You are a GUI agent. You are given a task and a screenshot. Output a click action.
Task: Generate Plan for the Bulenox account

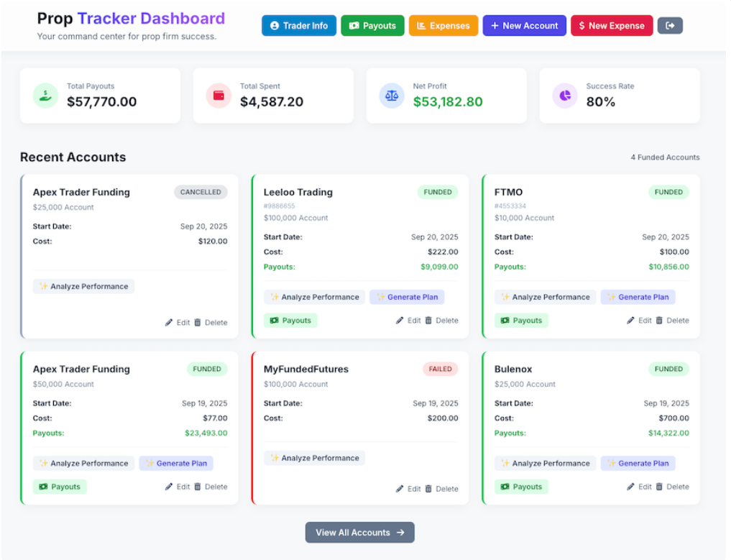point(638,463)
